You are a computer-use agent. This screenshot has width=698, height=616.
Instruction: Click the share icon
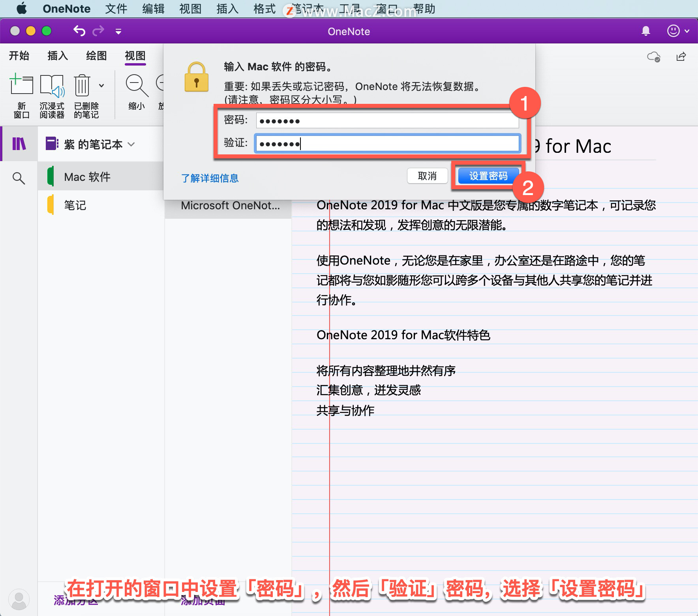coord(681,56)
